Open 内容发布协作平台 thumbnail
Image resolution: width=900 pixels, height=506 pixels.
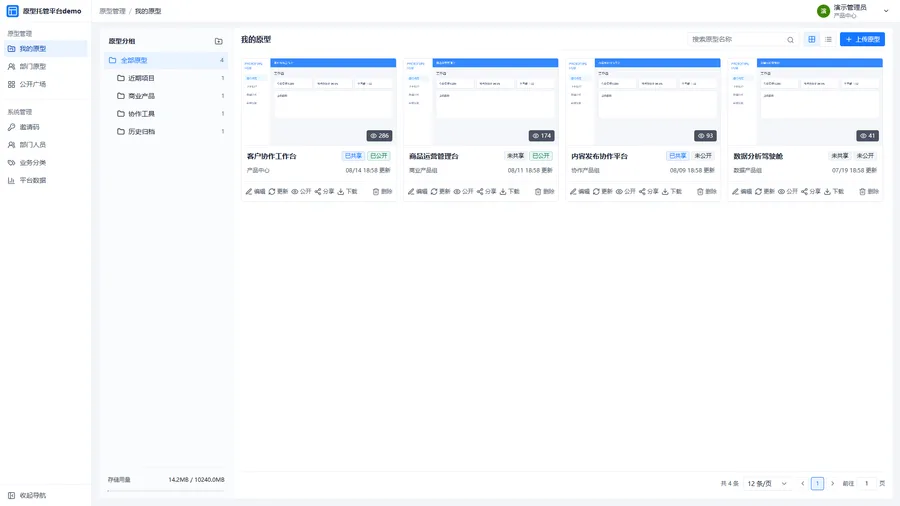643,102
